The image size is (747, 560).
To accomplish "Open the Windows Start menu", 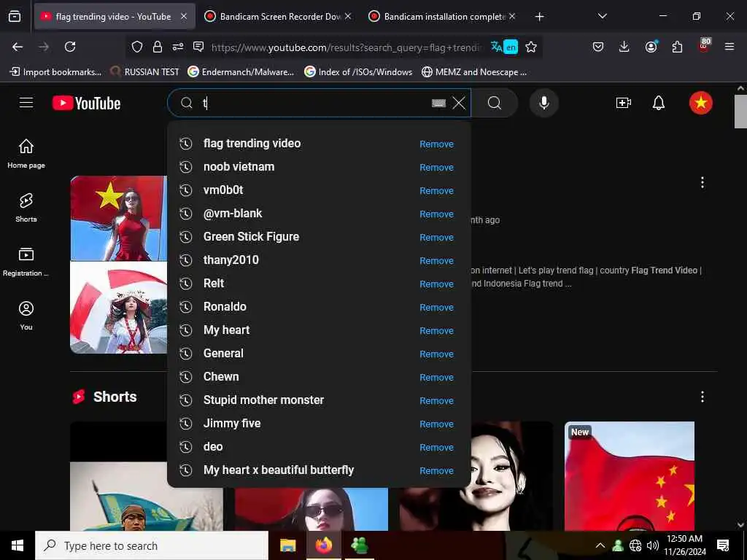I will click(x=18, y=545).
